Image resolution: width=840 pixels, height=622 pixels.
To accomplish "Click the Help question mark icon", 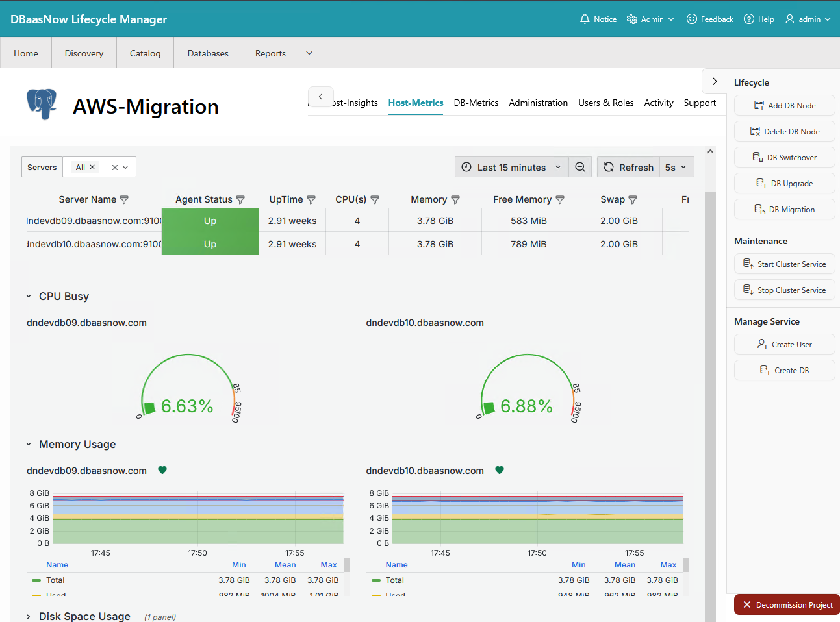I will pos(749,19).
